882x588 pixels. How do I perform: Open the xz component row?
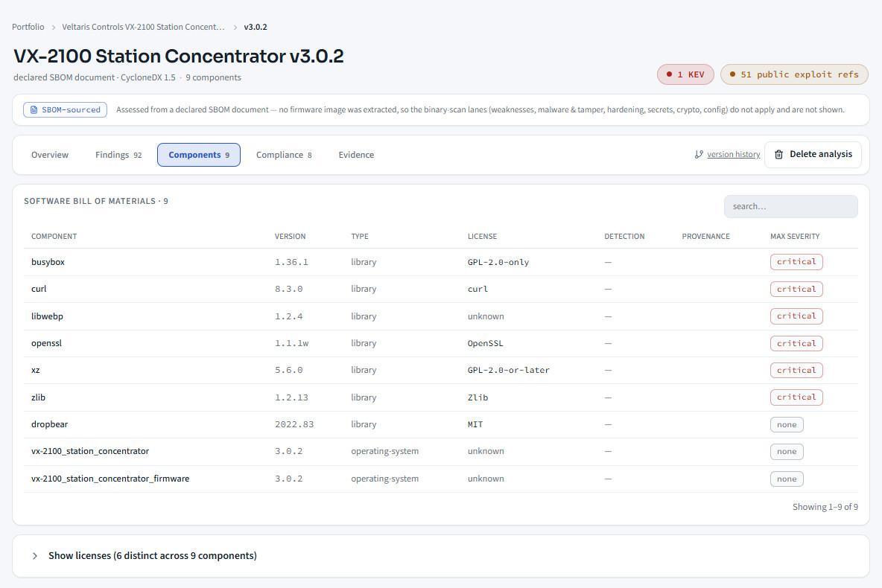441,371
